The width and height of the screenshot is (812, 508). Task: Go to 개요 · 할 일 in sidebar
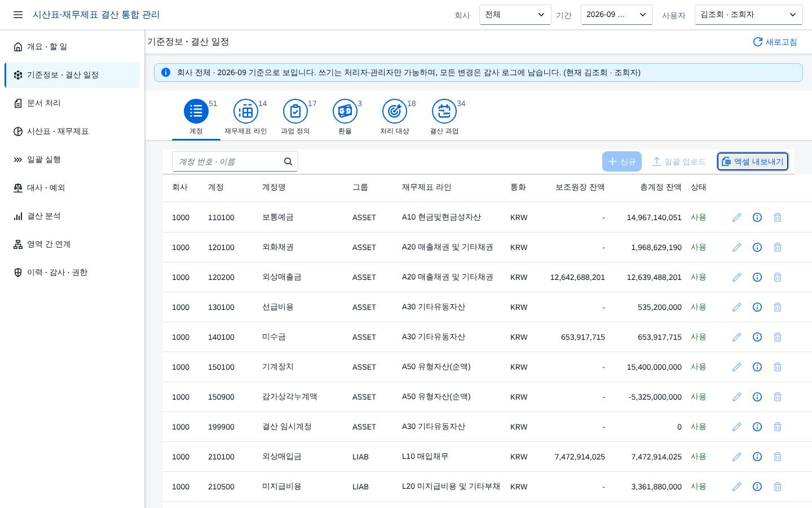(72, 47)
